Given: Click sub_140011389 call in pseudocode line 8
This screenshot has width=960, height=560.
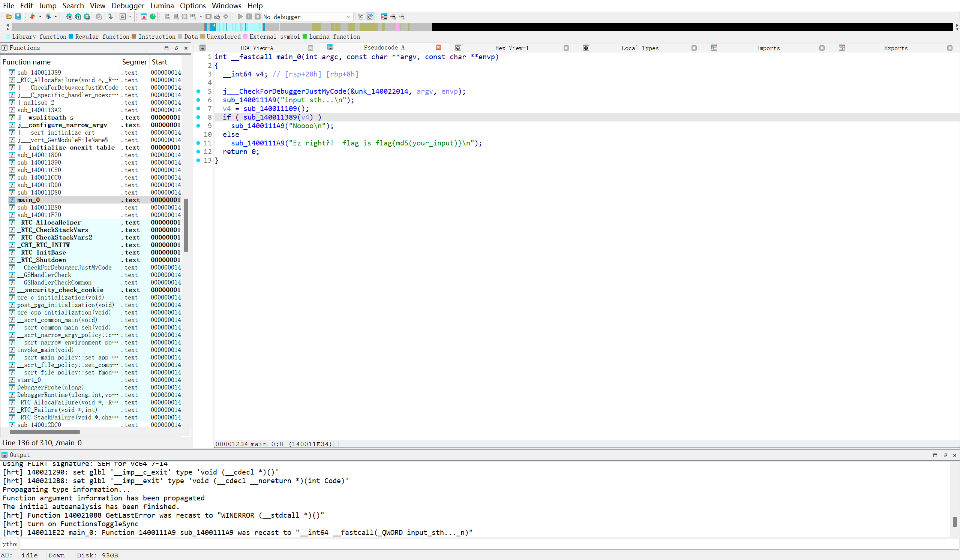Looking at the screenshot, I should (270, 117).
